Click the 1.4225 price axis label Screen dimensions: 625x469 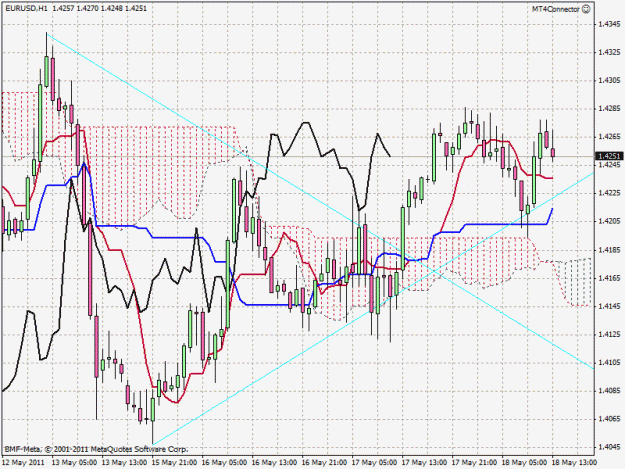coord(609,193)
